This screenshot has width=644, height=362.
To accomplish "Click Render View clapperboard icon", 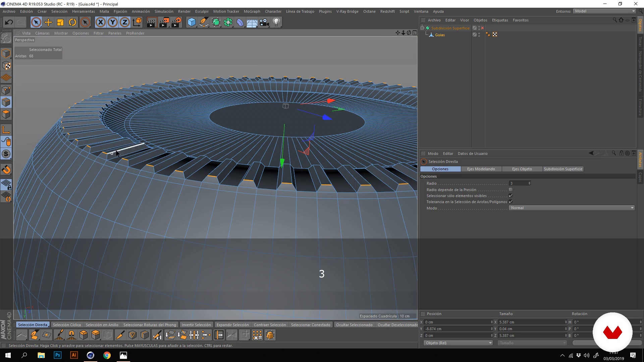I will point(152,22).
